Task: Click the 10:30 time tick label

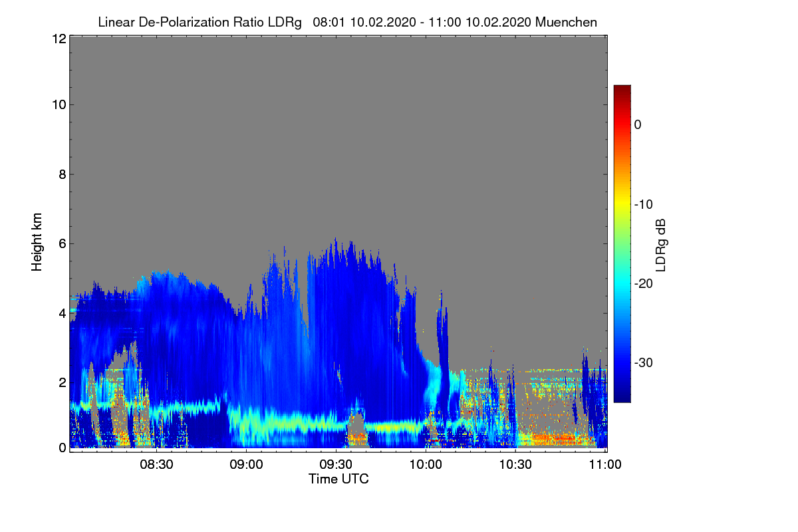Action: pyautogui.click(x=515, y=465)
